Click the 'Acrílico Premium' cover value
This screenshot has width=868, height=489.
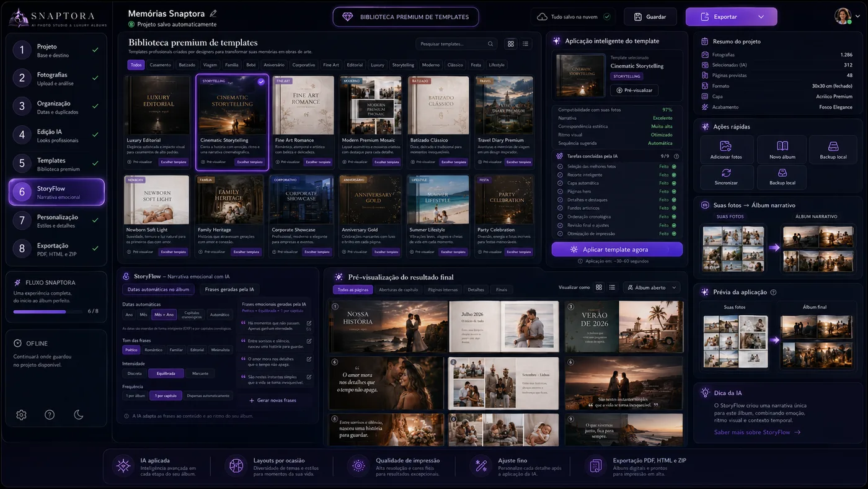point(833,96)
